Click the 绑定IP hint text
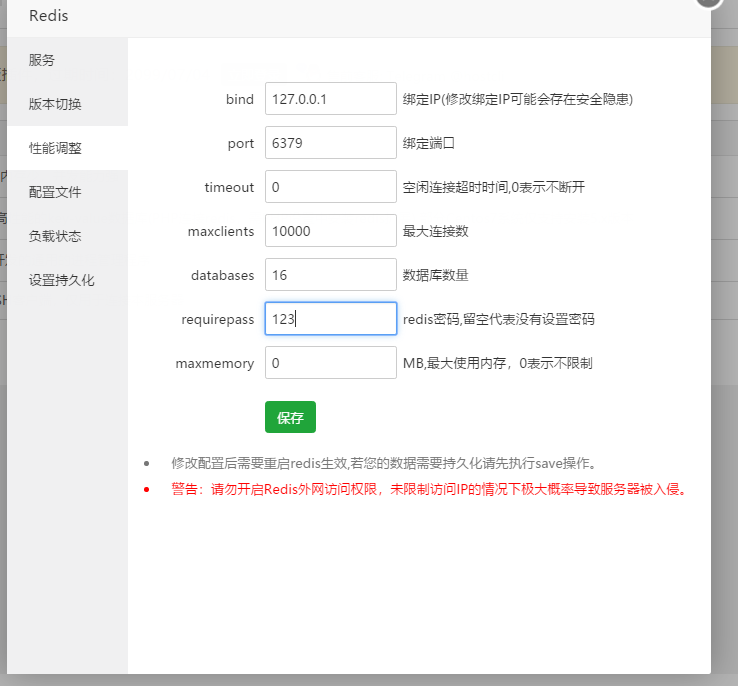This screenshot has width=738, height=686. coord(517,99)
